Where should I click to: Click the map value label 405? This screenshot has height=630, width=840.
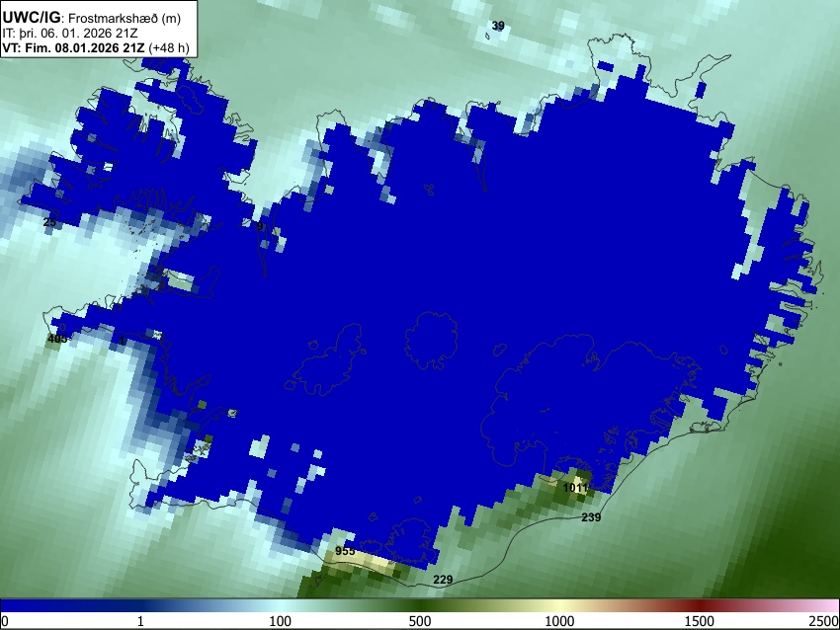(x=57, y=339)
